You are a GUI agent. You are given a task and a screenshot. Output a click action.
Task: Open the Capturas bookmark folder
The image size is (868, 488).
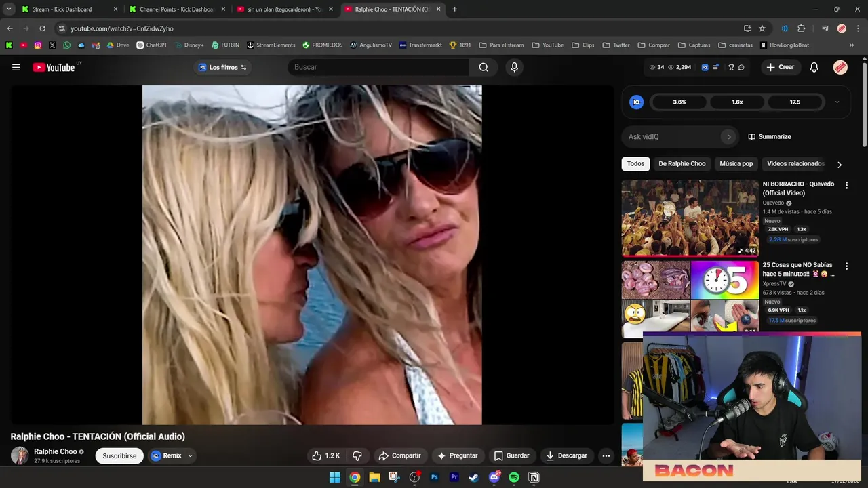tap(694, 45)
